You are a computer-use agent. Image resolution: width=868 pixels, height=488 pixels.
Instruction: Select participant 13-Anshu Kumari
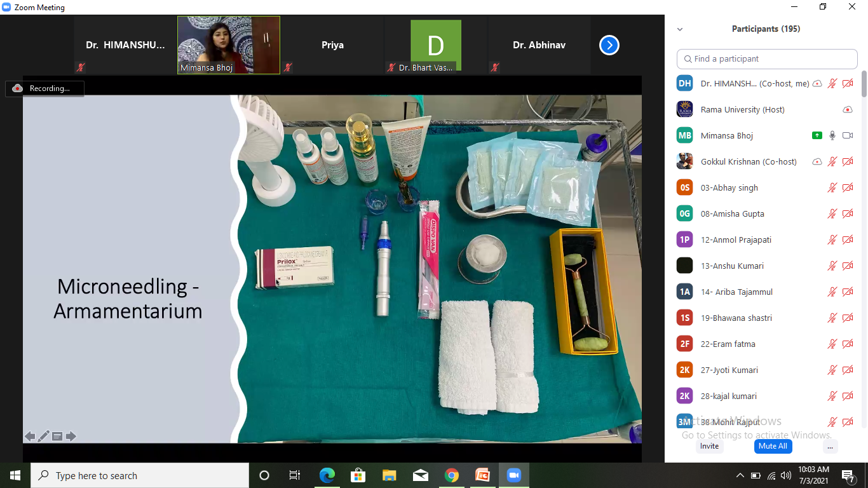pyautogui.click(x=766, y=266)
